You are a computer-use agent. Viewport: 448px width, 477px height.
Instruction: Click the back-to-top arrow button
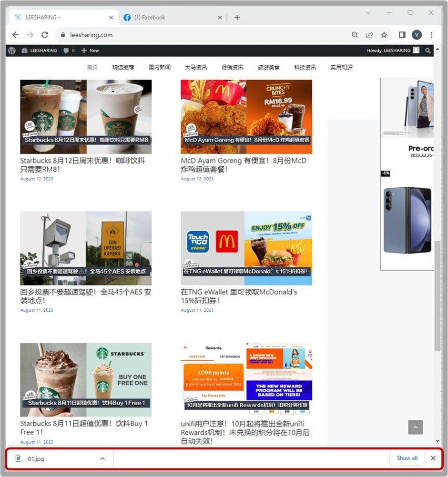[416, 427]
